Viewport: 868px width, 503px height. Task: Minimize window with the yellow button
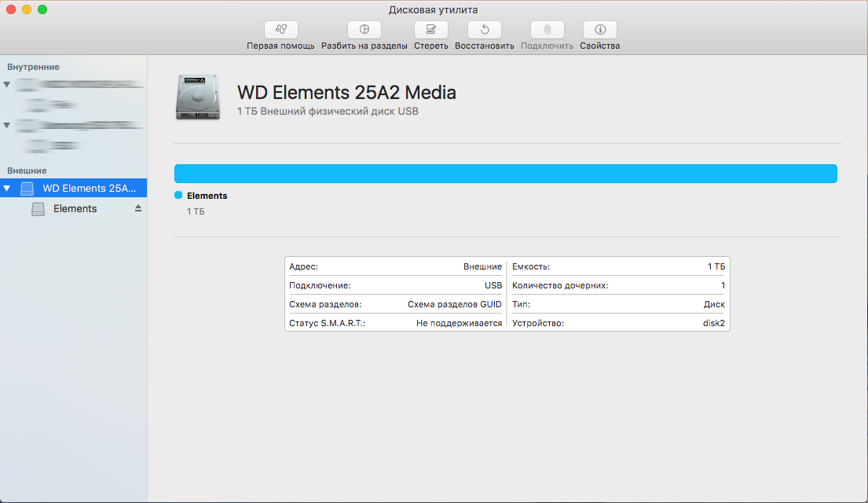[x=27, y=9]
